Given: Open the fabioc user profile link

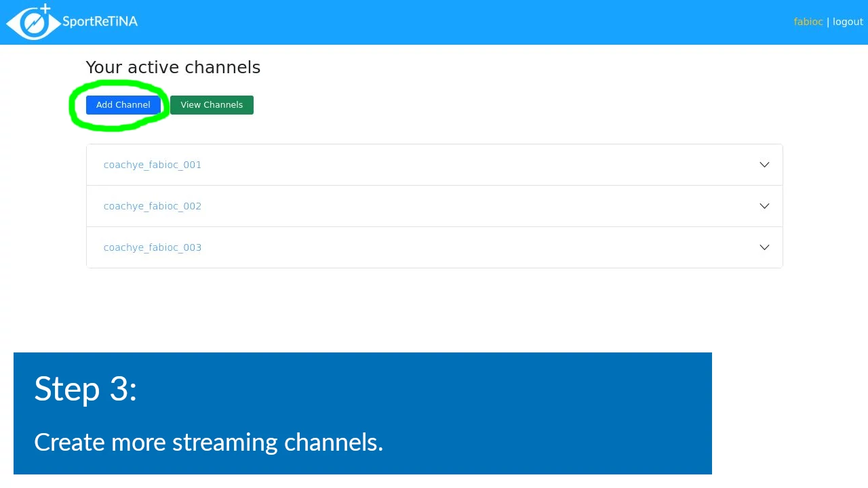Looking at the screenshot, I should click(808, 22).
